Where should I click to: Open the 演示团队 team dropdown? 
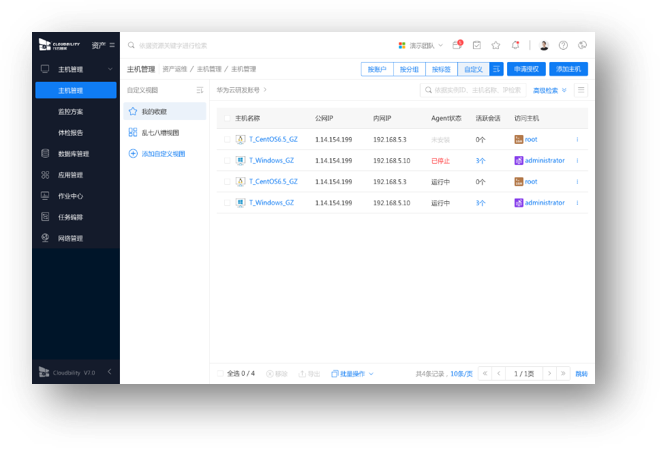tap(420, 45)
